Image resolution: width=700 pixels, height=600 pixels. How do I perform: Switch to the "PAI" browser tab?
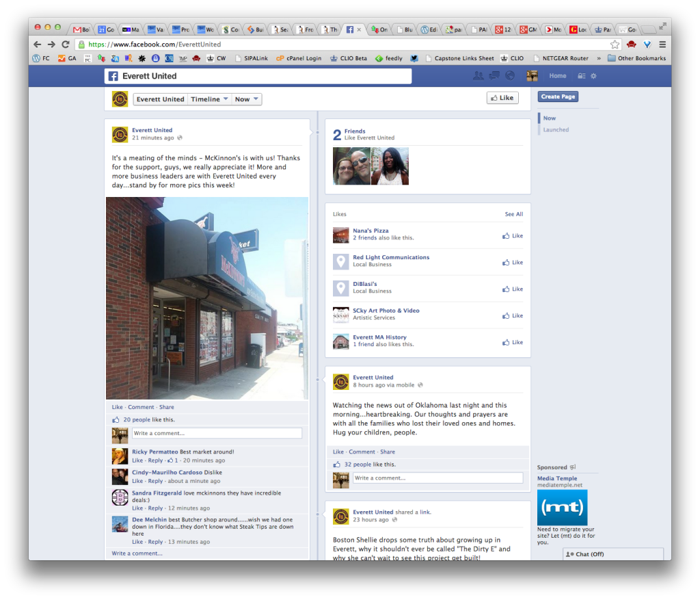point(479,29)
